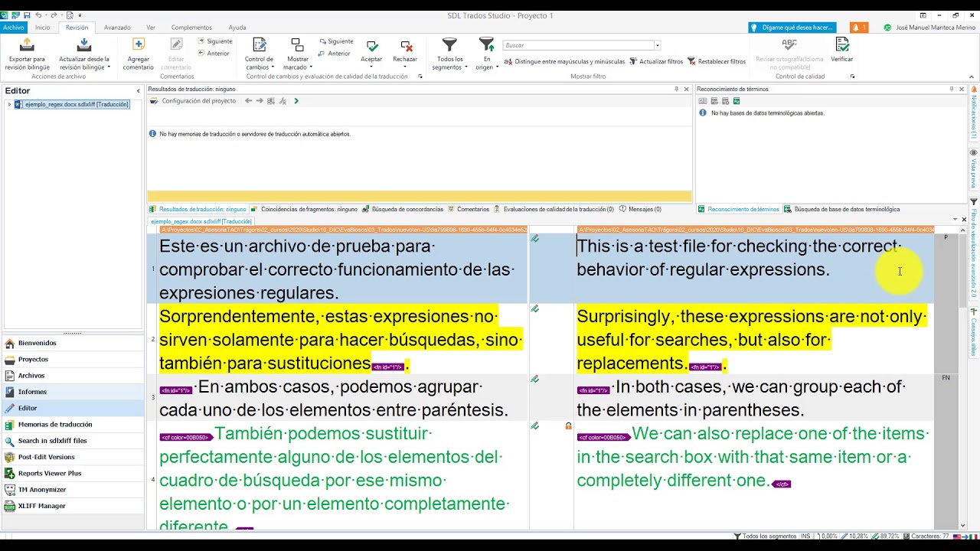Go to Anterior change in tracking group

coord(335,54)
